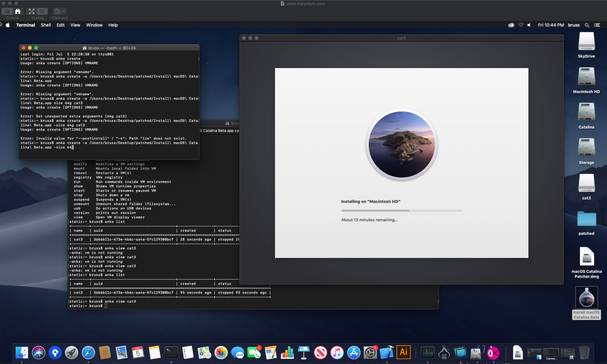
Task: Open Safari from the Dock
Action: click(x=88, y=353)
